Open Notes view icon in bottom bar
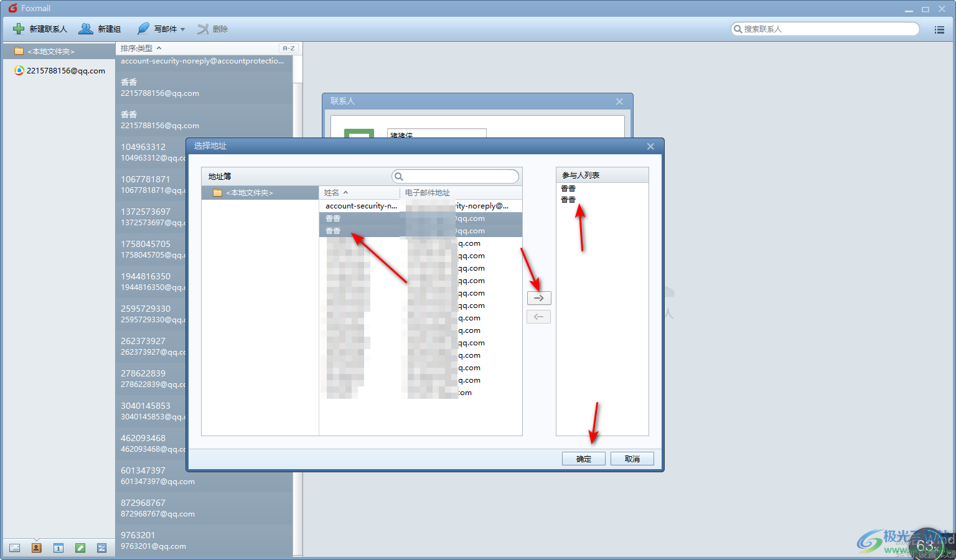The width and height of the screenshot is (956, 560). tap(80, 548)
